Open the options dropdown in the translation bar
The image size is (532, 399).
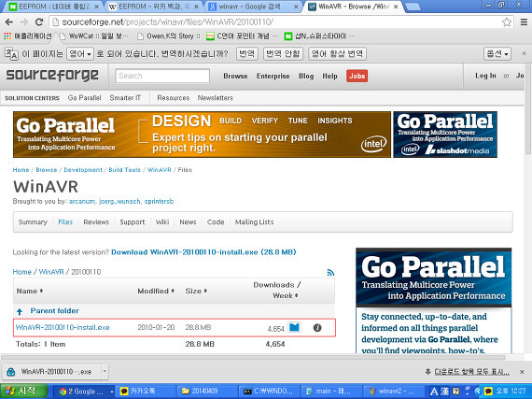pyautogui.click(x=497, y=53)
